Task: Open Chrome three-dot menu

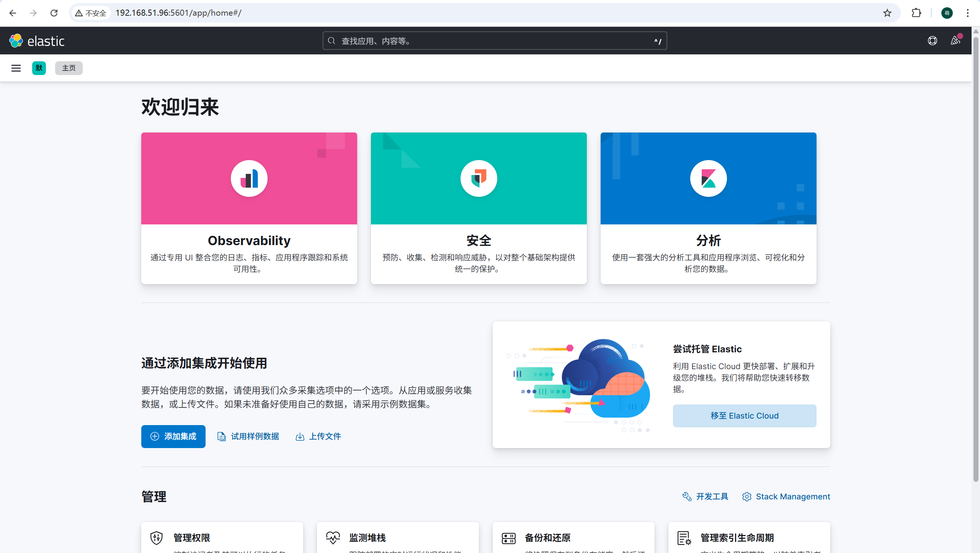Action: tap(967, 13)
